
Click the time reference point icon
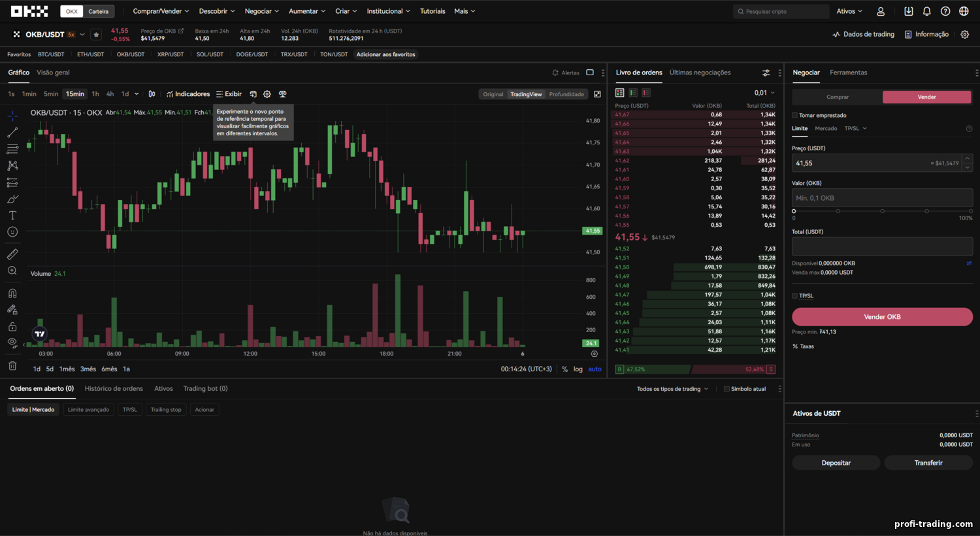253,94
